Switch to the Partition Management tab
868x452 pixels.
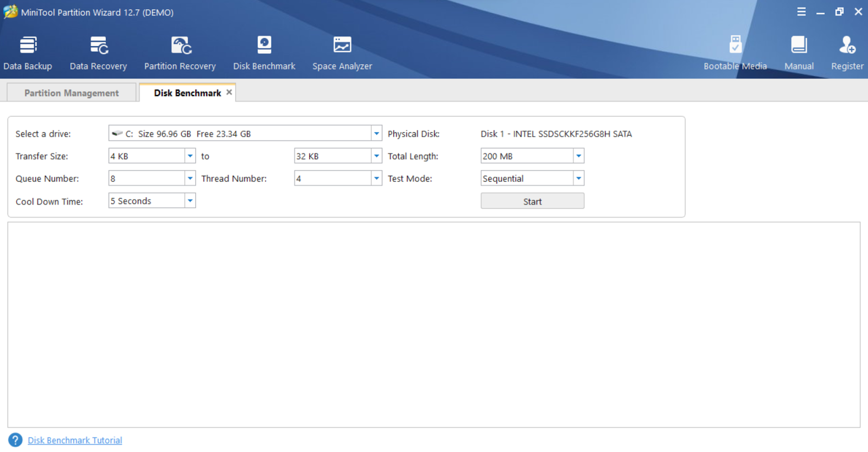[x=72, y=93]
